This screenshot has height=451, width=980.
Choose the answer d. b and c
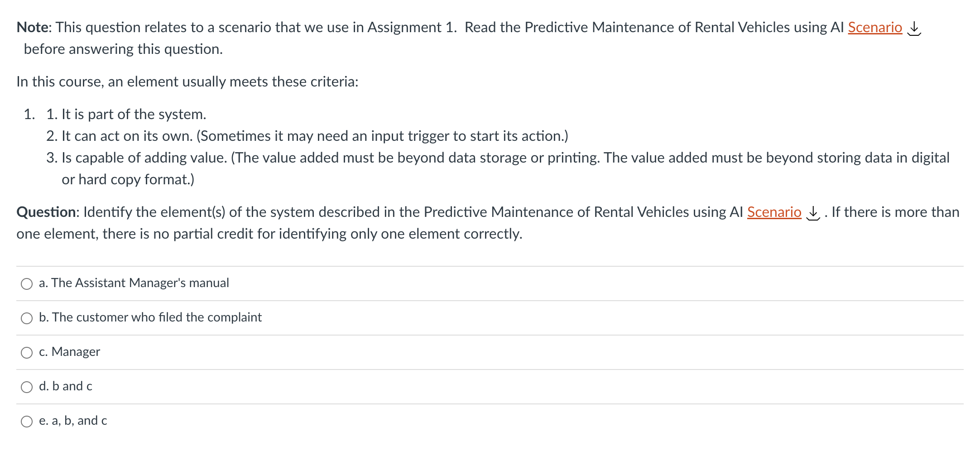pyautogui.click(x=26, y=387)
